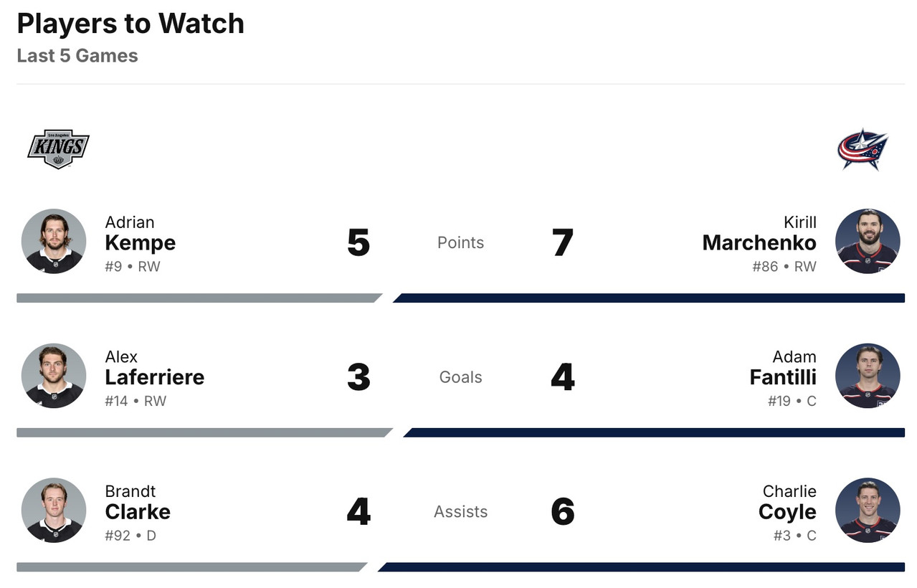Click the gray Kings Points bar
The height and width of the screenshot is (588, 917).
[197, 298]
